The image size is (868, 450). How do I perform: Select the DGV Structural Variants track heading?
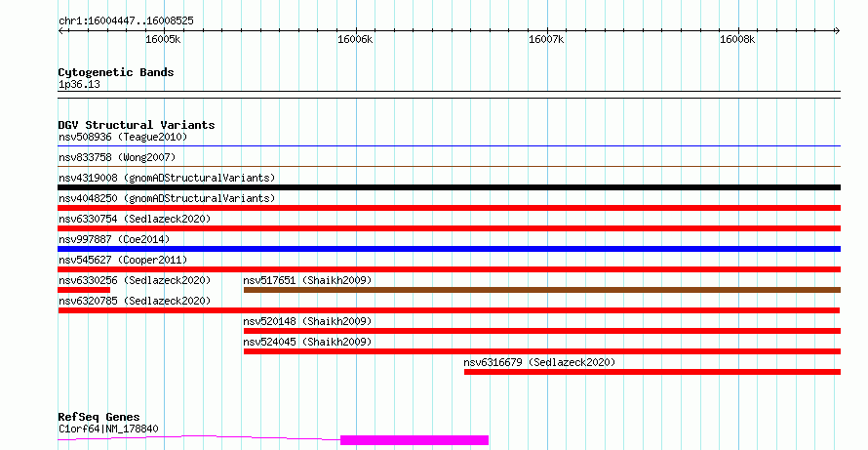137,125
